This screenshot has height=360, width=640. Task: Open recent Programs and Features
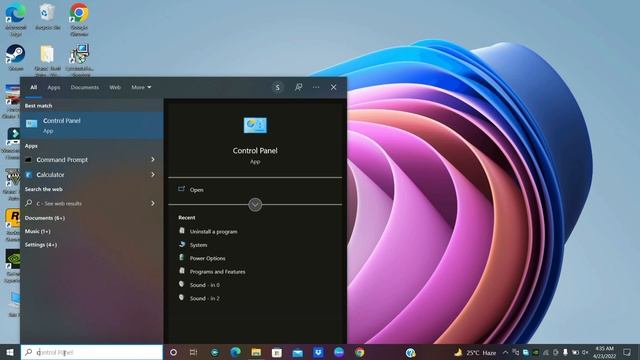212,271
